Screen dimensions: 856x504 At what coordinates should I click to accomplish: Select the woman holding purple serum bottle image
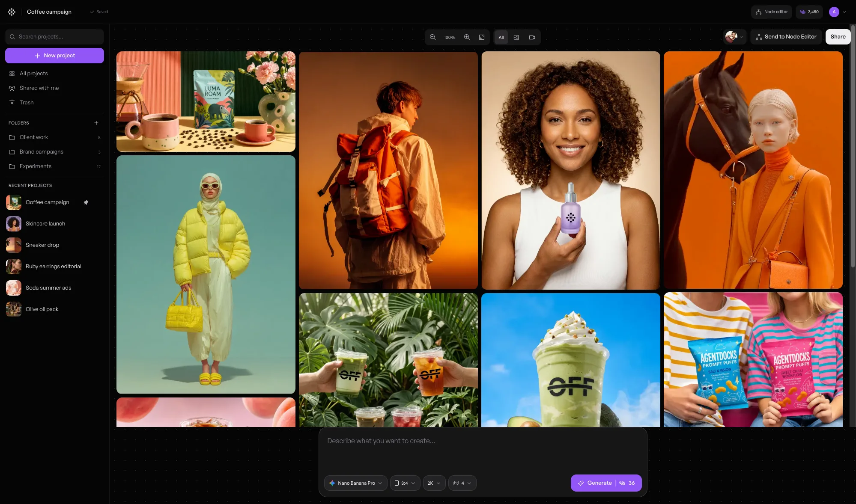[571, 171]
